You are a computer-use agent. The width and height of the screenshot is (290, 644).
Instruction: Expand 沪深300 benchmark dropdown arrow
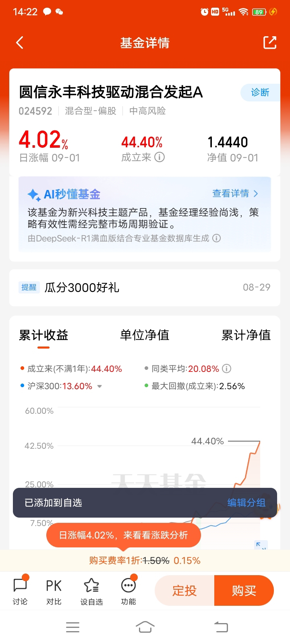tap(99, 386)
